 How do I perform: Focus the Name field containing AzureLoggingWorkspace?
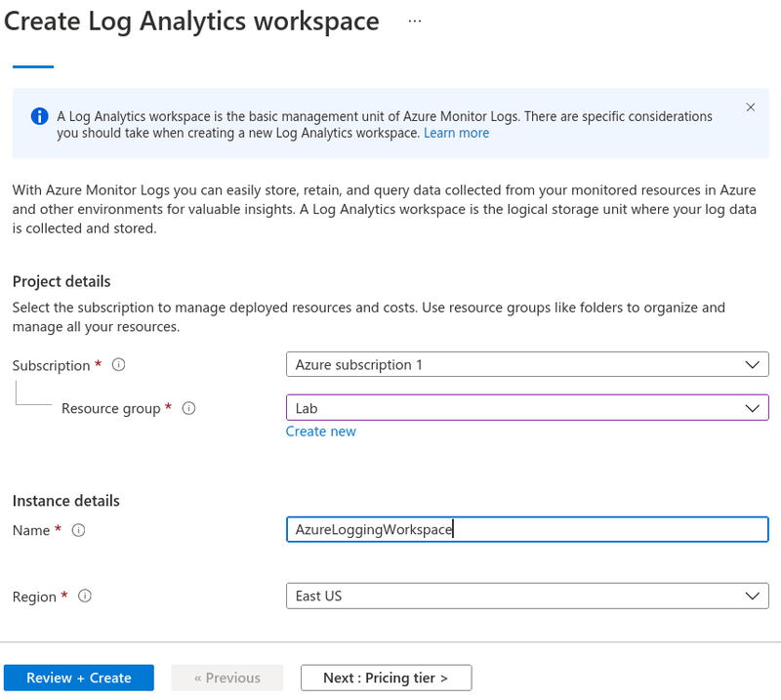[x=527, y=529]
